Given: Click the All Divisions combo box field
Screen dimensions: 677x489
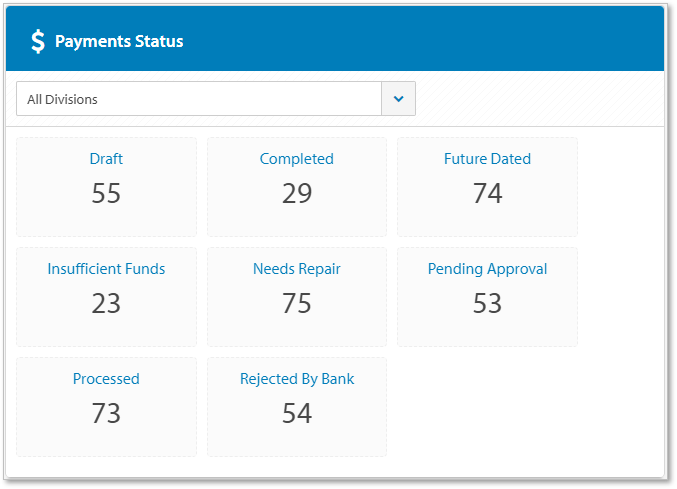Looking at the screenshot, I should click(x=199, y=99).
